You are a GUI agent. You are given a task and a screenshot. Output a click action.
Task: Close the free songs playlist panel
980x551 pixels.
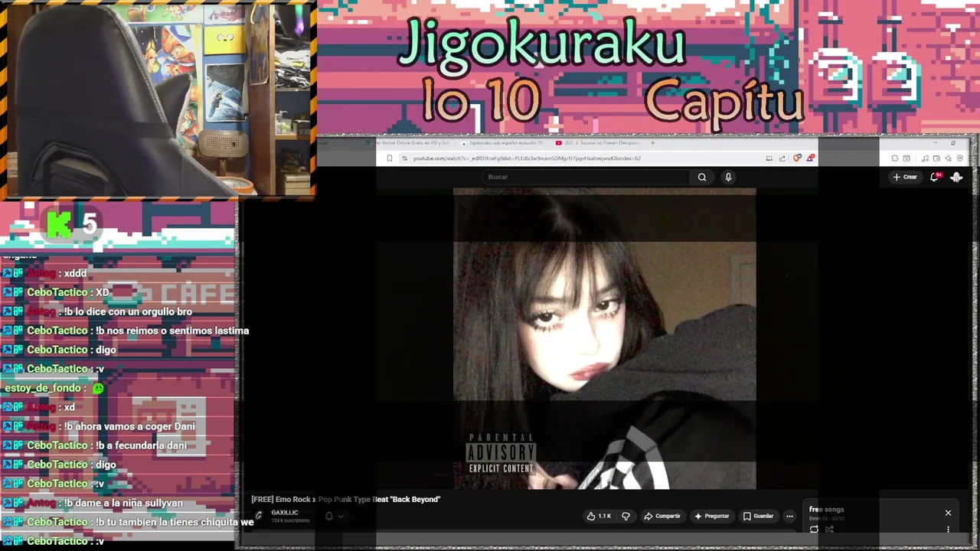click(948, 513)
